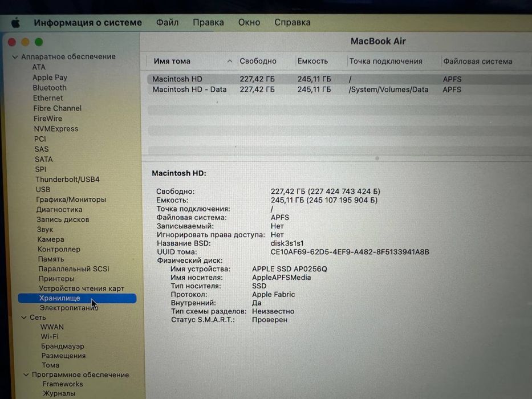Image resolution: width=532 pixels, height=399 pixels.
Task: Click device name APPLE SSD AP0256Q
Action: [x=290, y=268]
